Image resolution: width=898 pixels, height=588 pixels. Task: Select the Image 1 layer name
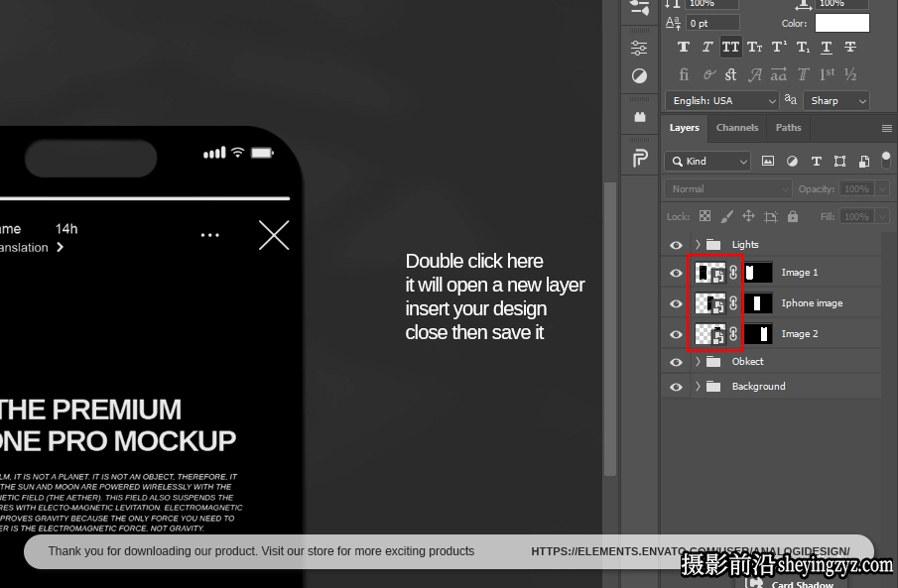[800, 273]
